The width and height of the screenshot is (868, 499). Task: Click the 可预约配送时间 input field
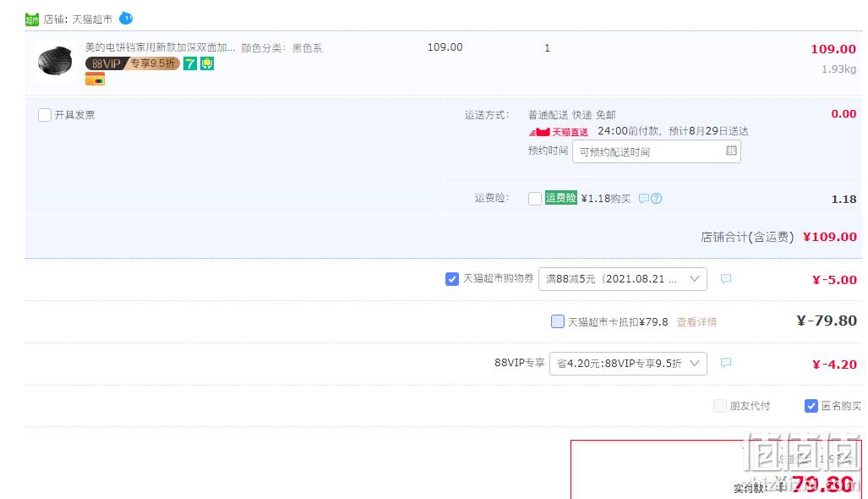click(x=657, y=151)
